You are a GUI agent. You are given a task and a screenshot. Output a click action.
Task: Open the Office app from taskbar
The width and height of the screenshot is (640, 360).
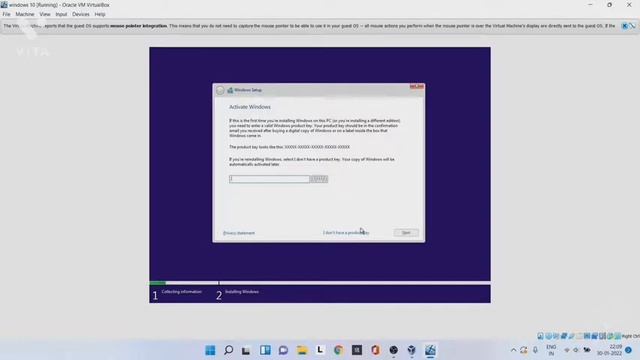click(375, 350)
